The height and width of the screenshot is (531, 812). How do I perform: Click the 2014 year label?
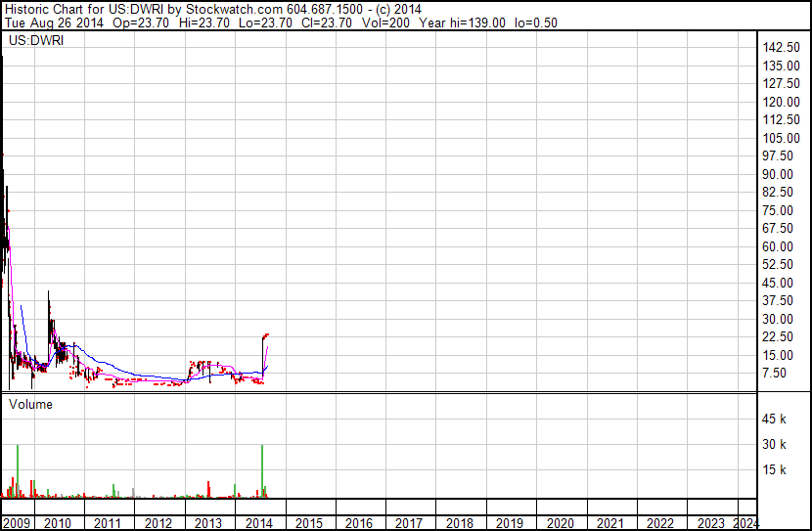(x=259, y=523)
